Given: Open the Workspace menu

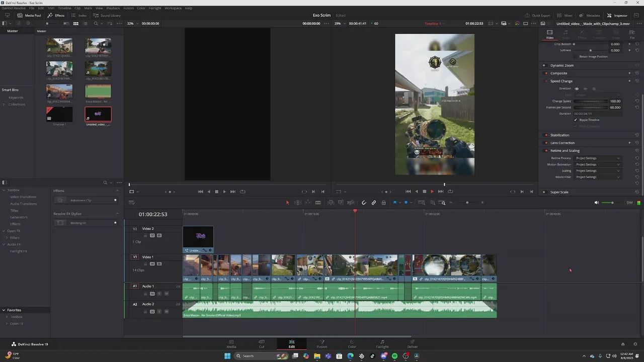Looking at the screenshot, I should coord(173,8).
